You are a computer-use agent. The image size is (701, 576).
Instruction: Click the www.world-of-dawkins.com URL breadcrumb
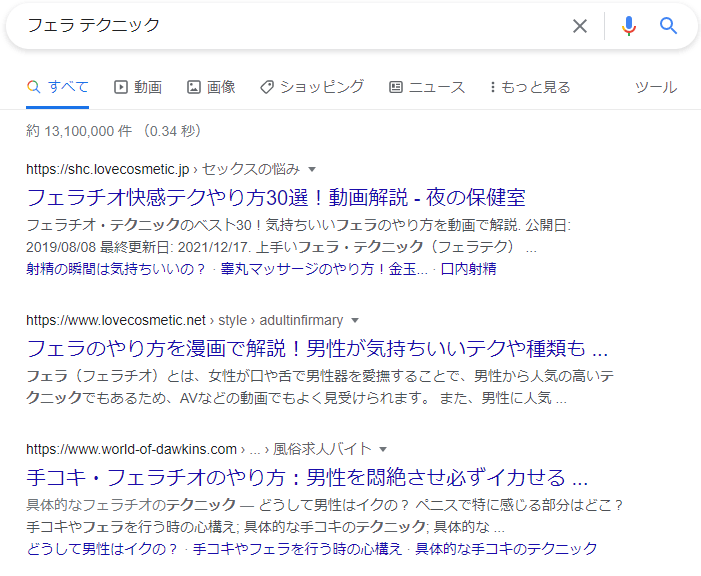(131, 449)
